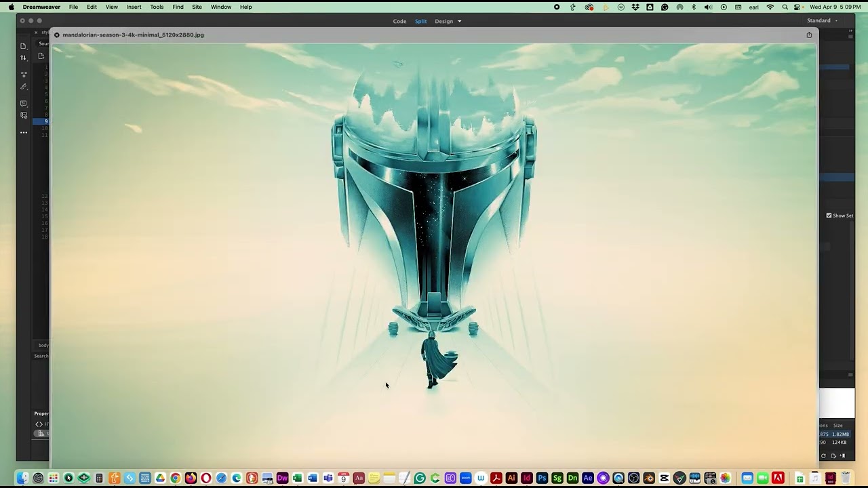Click the three-dots customize toolbar icon
The height and width of the screenshot is (488, 868).
point(24,132)
